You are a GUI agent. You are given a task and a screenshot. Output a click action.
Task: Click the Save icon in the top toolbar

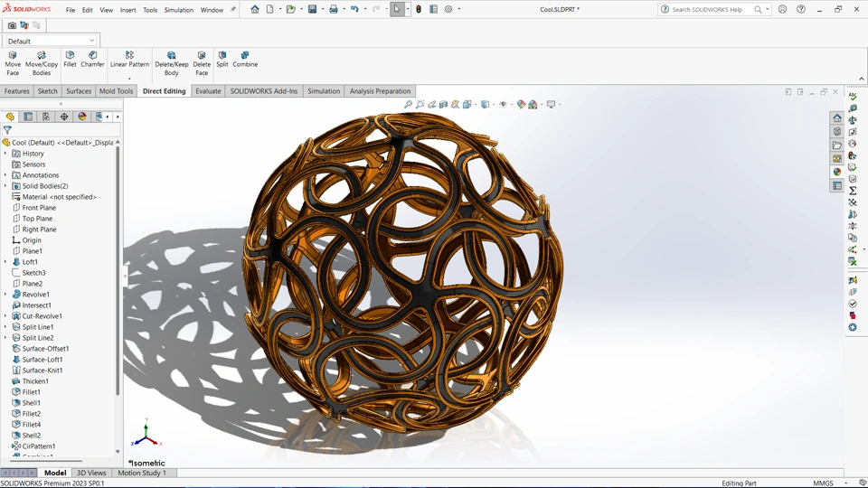(x=313, y=9)
